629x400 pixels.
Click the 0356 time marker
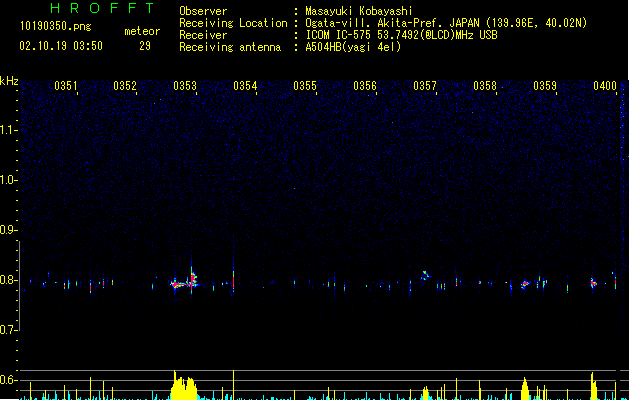coord(365,86)
